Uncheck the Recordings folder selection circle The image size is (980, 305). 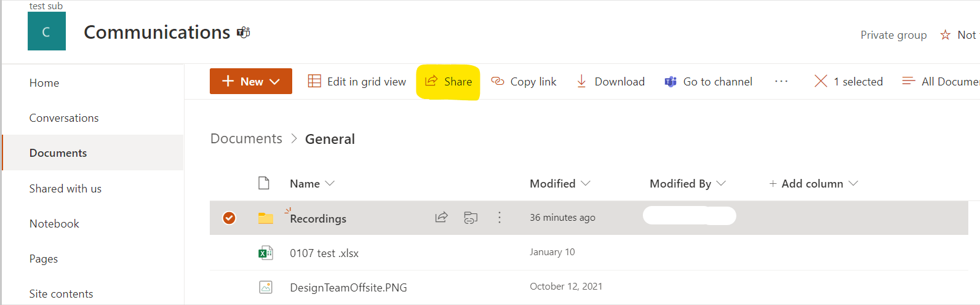[229, 218]
